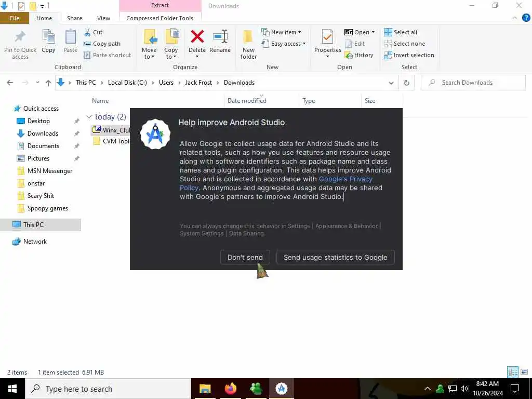This screenshot has height=399, width=532.
Task: Switch to details view icon in status bar
Action: click(x=513, y=372)
